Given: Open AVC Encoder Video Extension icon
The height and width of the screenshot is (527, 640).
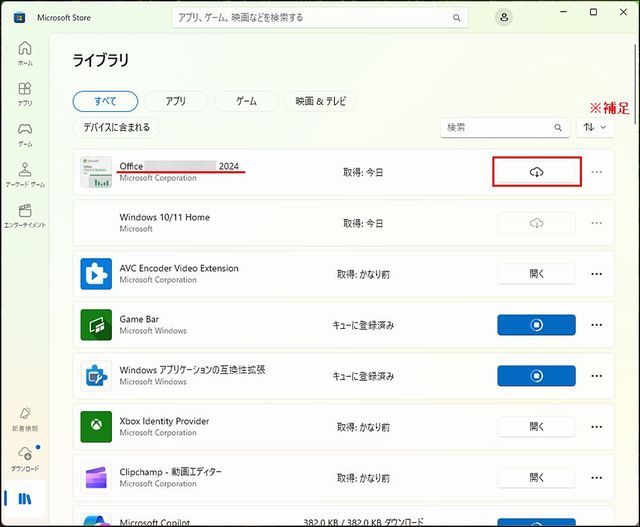Looking at the screenshot, I should tap(96, 274).
